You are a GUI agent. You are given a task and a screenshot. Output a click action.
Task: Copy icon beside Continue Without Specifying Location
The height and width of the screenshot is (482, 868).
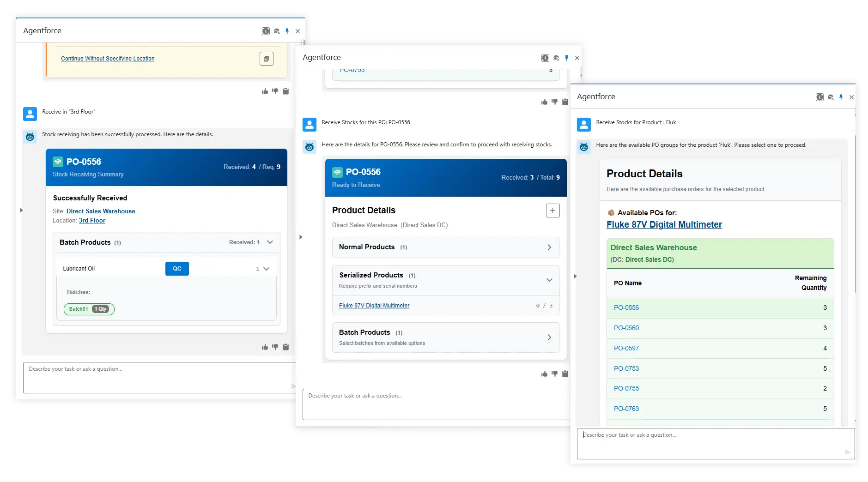click(x=267, y=59)
